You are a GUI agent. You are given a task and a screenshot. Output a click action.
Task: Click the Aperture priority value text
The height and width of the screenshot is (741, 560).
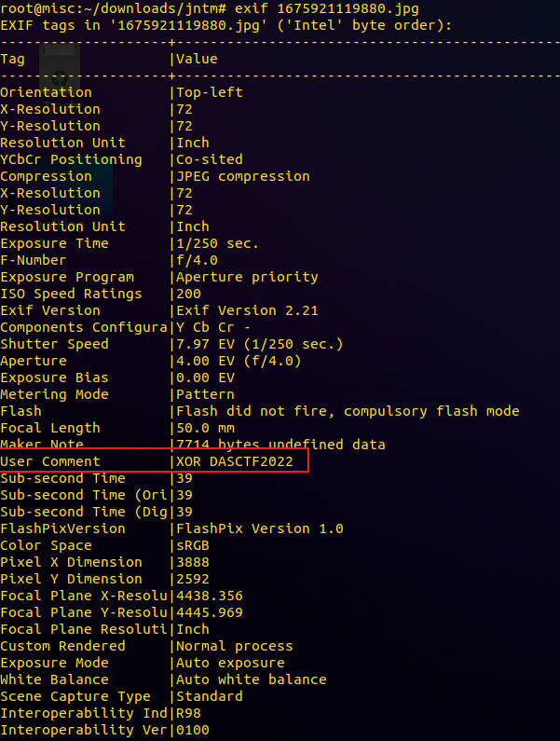tap(247, 277)
